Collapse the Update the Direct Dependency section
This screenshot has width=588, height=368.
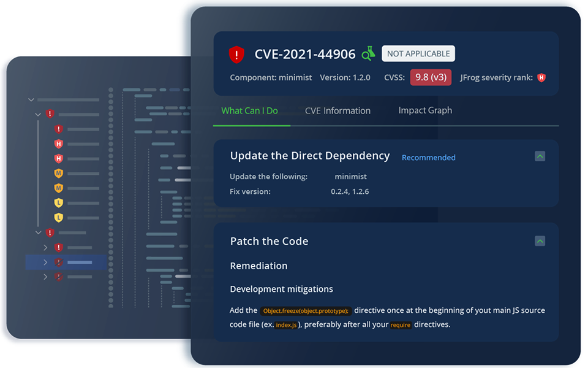[x=540, y=156]
